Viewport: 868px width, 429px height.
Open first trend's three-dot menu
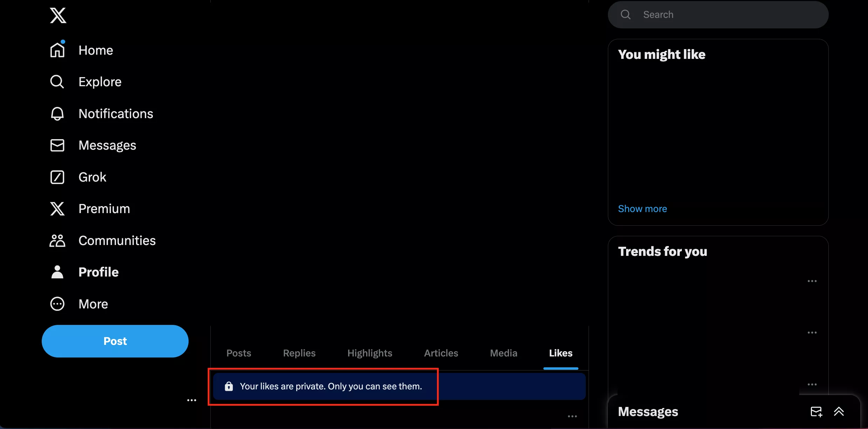pos(812,281)
